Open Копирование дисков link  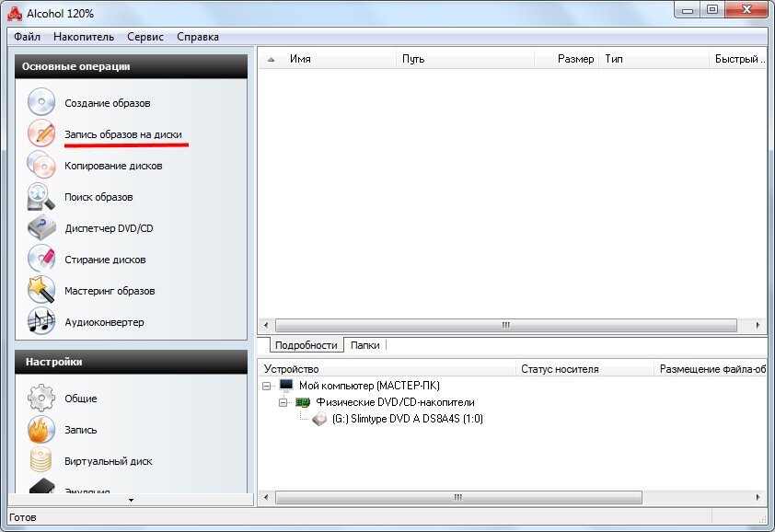point(113,166)
